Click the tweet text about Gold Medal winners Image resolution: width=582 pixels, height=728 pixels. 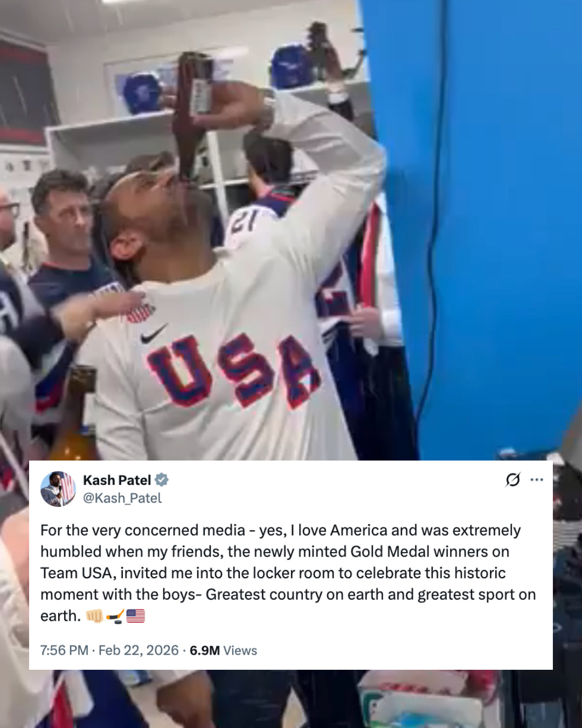(288, 573)
